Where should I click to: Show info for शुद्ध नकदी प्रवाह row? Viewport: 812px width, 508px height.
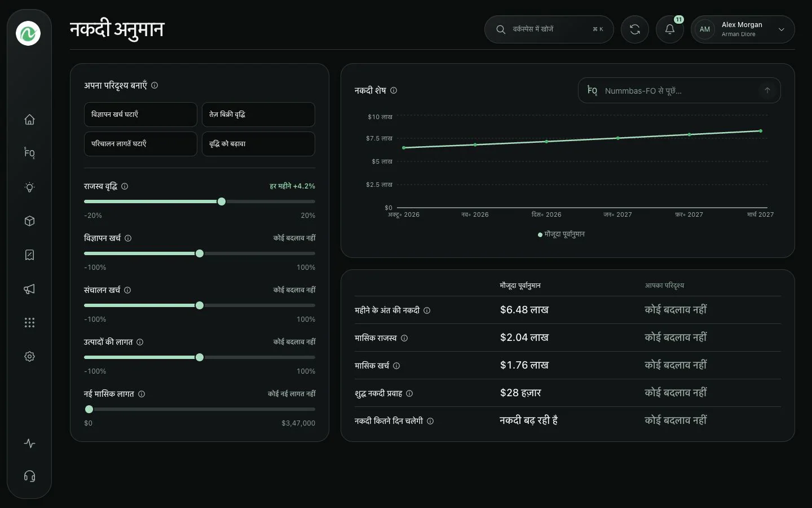pyautogui.click(x=409, y=393)
